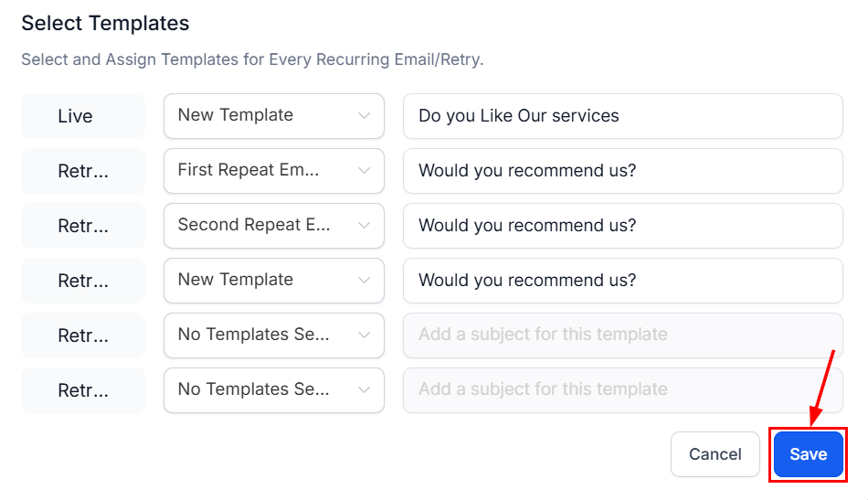Focus subject field beside Second Repeat E... dropdown
Image resolution: width=868 pixels, height=500 pixels.
pyautogui.click(x=622, y=226)
